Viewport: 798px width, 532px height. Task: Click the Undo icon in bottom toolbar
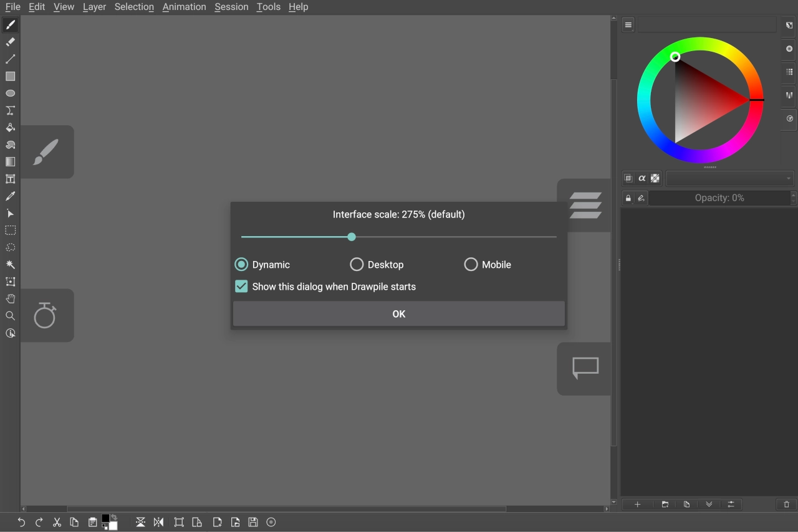[21, 522]
